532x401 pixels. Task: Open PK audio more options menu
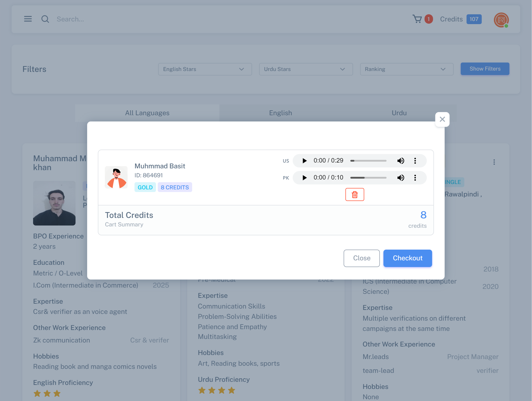click(415, 178)
